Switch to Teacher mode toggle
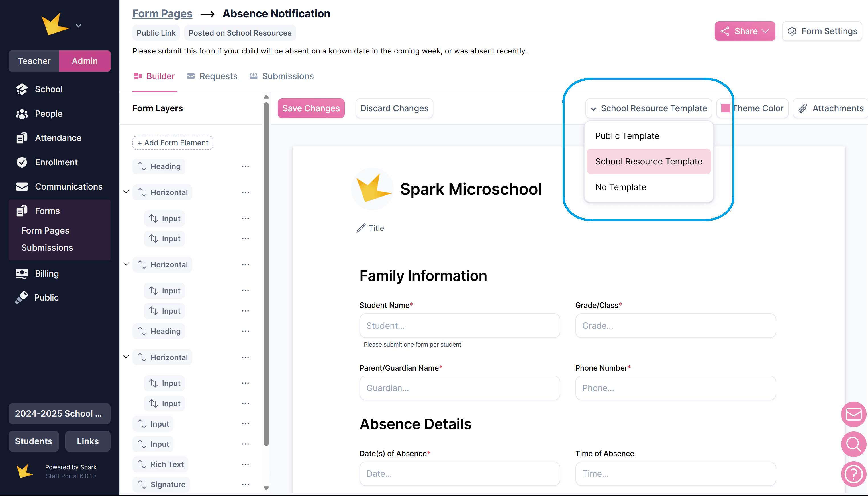Screen dimensions: 868x496 34,61
